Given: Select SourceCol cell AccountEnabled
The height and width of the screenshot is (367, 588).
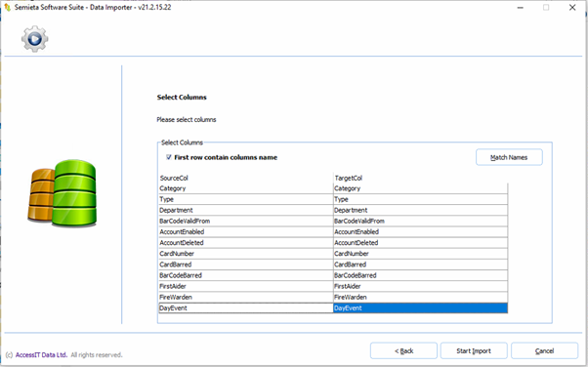Looking at the screenshot, I should [246, 232].
